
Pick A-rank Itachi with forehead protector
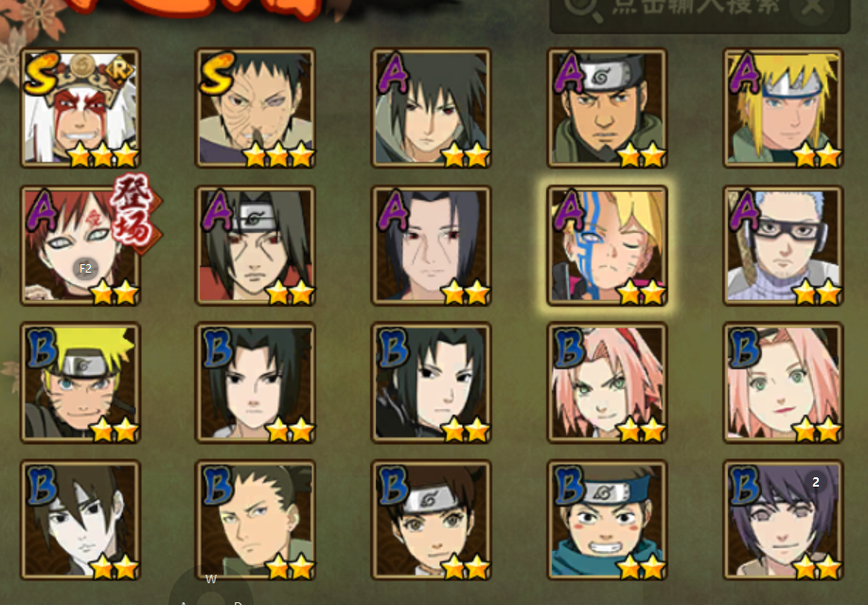tap(256, 245)
